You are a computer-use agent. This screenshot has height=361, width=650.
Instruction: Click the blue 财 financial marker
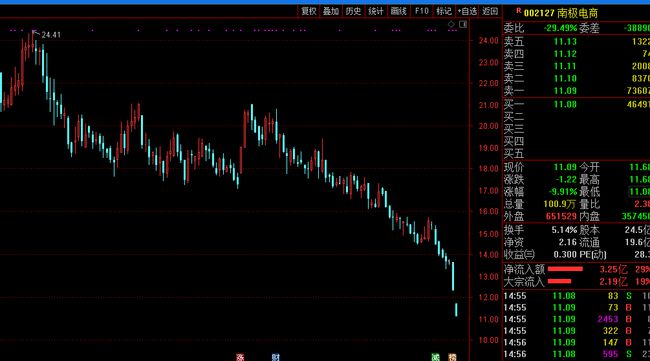pyautogui.click(x=276, y=357)
